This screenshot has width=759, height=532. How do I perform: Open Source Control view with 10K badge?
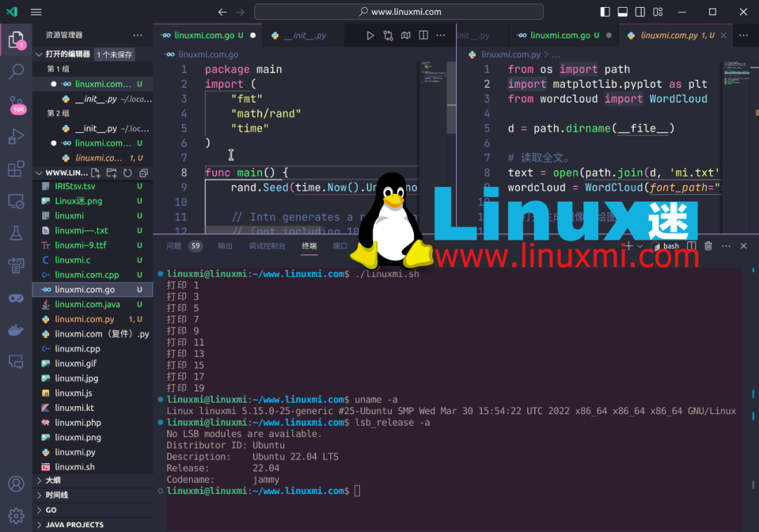16,104
